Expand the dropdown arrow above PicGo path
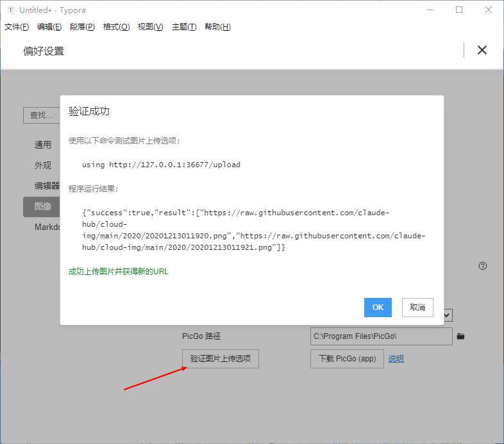Image resolution: width=504 pixels, height=444 pixels. click(x=447, y=315)
